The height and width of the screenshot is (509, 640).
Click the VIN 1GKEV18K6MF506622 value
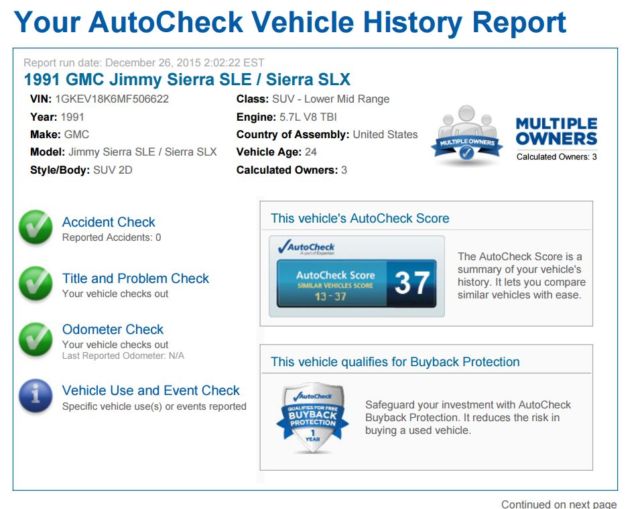point(112,99)
